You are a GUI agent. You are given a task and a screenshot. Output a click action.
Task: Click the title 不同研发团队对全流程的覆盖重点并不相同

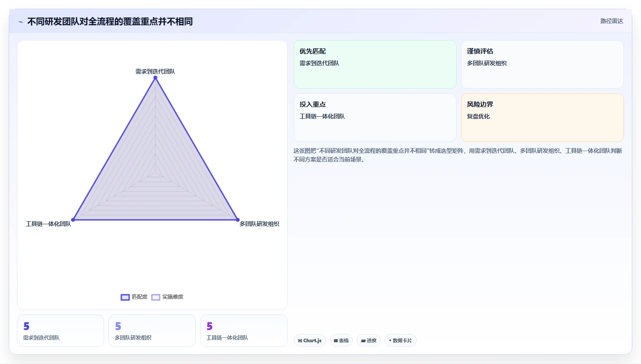pos(110,21)
